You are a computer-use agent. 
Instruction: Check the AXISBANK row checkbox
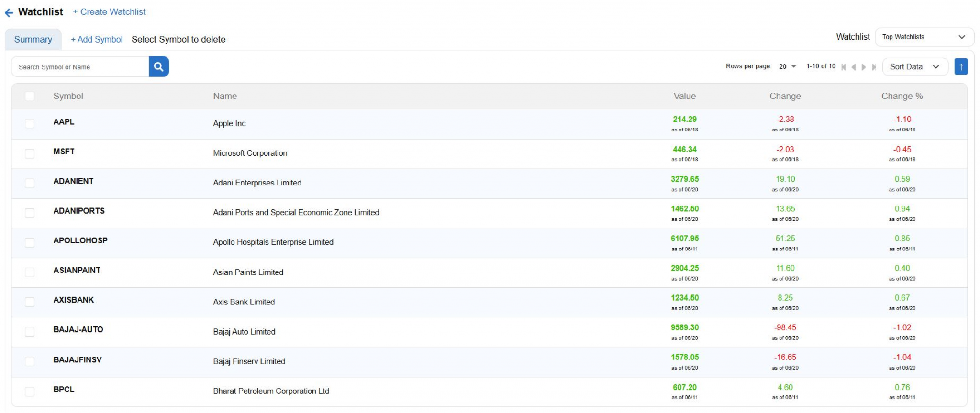30,302
